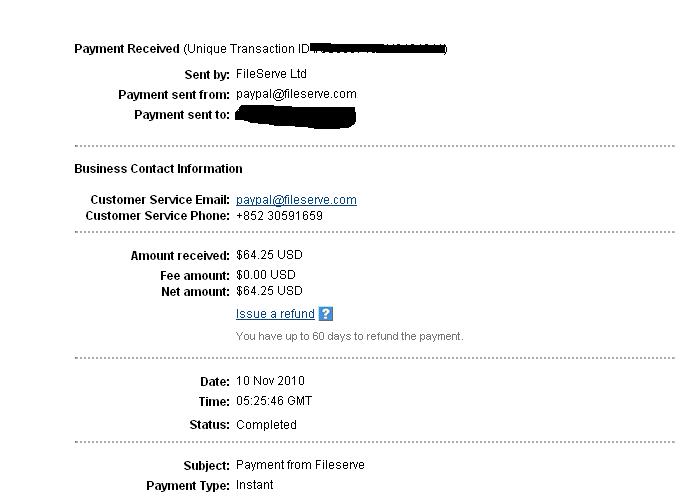689x500 pixels.
Task: Click the Payment Received heading
Action: click(x=126, y=49)
